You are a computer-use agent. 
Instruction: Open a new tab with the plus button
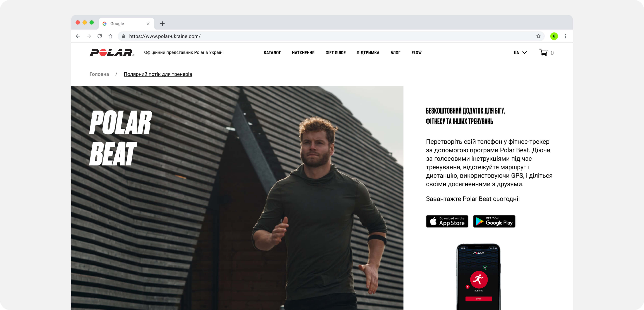point(162,24)
